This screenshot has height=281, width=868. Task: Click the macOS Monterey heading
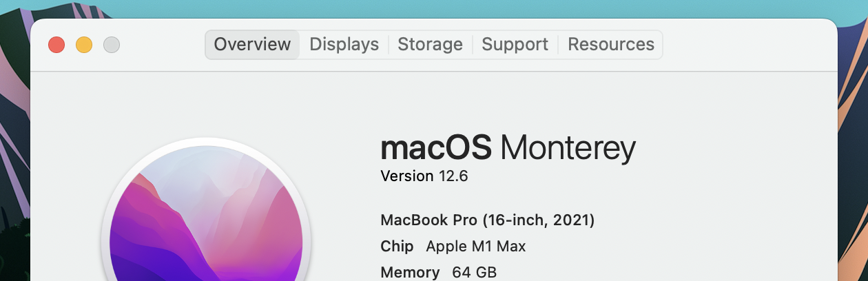[x=508, y=148]
